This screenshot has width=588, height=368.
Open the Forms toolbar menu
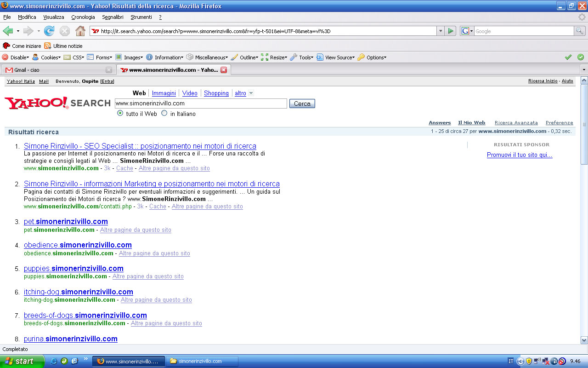pos(100,57)
